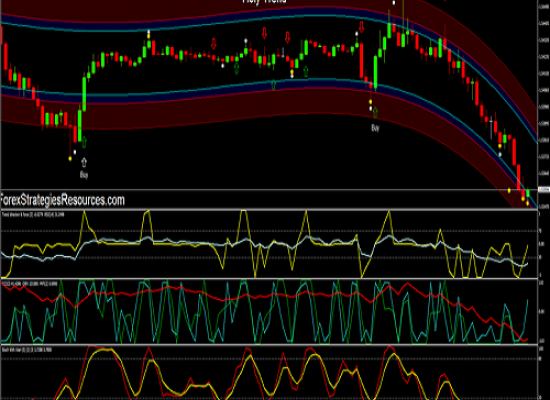Select the Stoch indicator label in bottom pane

[27, 350]
